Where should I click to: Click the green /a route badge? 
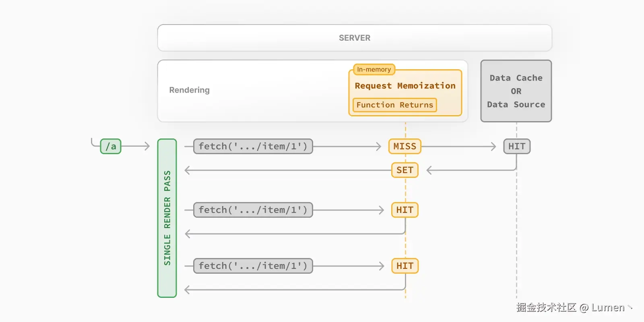[x=111, y=147]
